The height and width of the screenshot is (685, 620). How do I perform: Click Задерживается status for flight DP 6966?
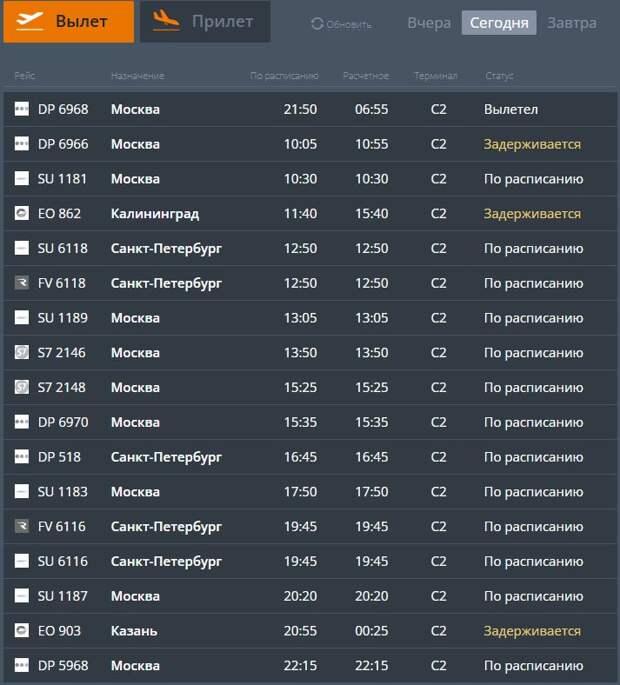click(x=532, y=144)
